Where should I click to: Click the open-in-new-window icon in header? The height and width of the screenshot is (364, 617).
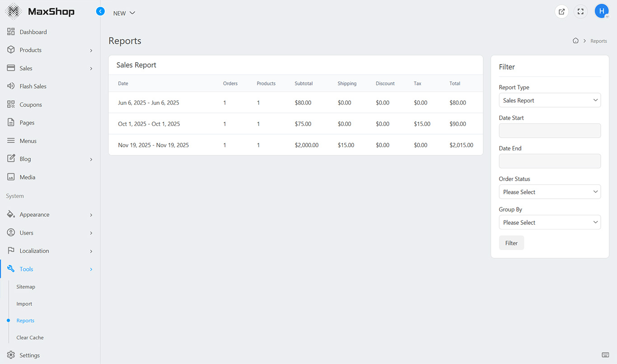click(x=561, y=12)
